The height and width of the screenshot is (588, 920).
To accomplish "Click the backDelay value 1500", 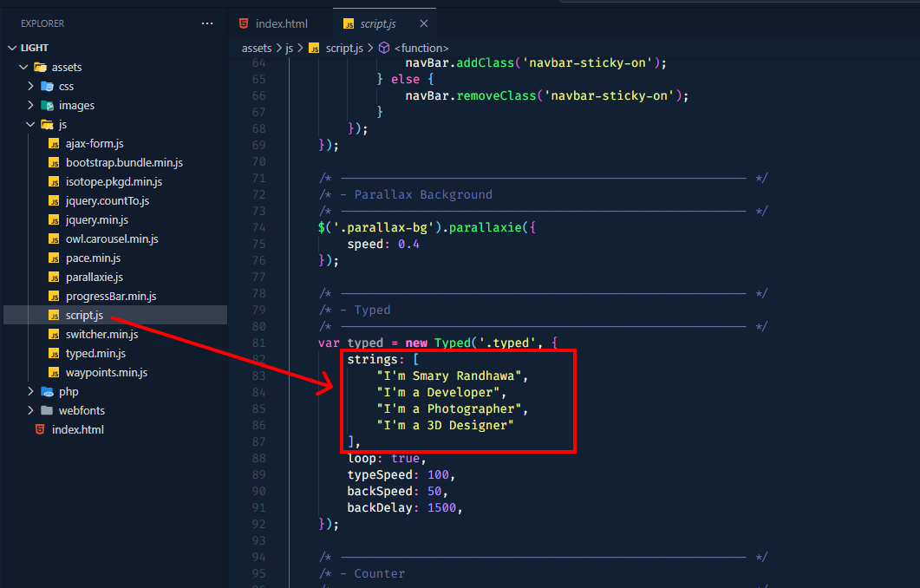I will [x=441, y=507].
